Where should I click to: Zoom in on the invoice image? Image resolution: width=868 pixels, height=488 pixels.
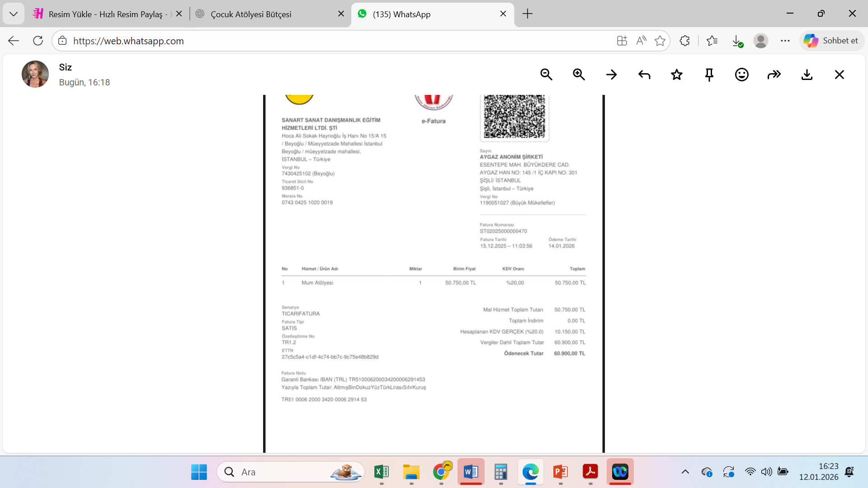579,75
